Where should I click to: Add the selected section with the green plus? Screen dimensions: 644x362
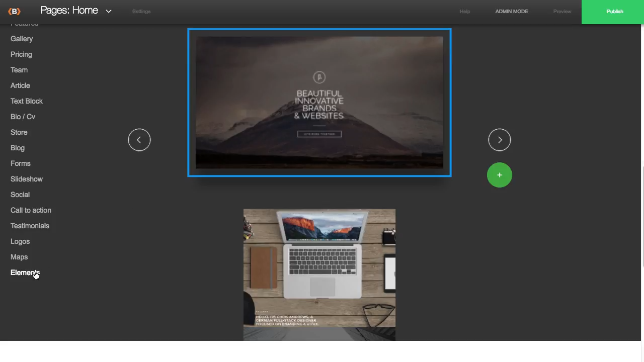point(500,175)
